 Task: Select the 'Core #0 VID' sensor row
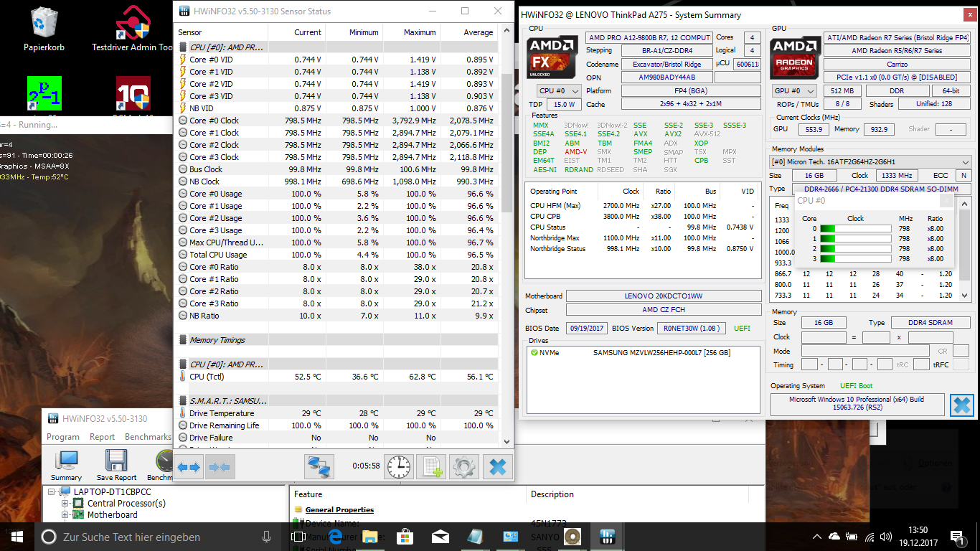[337, 60]
